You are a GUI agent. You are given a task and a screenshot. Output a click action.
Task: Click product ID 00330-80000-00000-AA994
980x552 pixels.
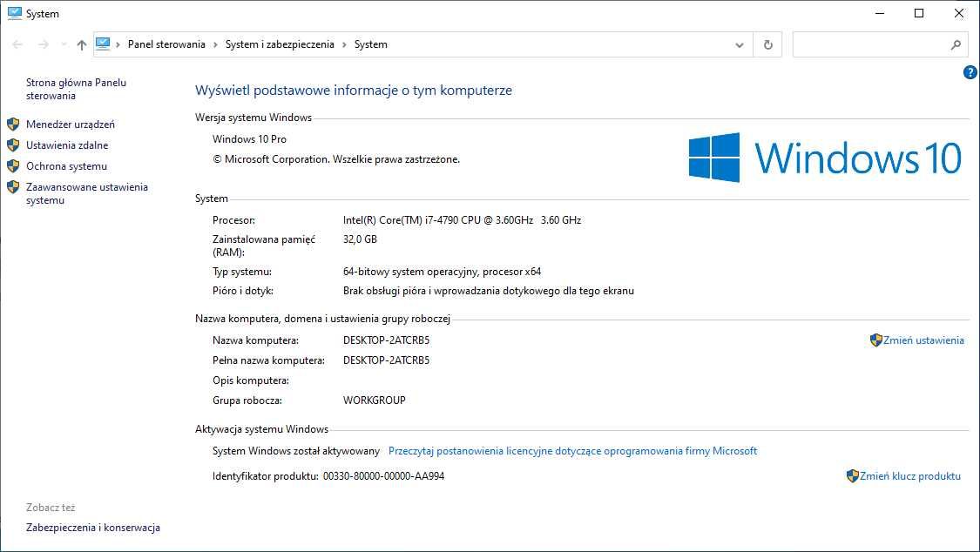pyautogui.click(x=384, y=476)
